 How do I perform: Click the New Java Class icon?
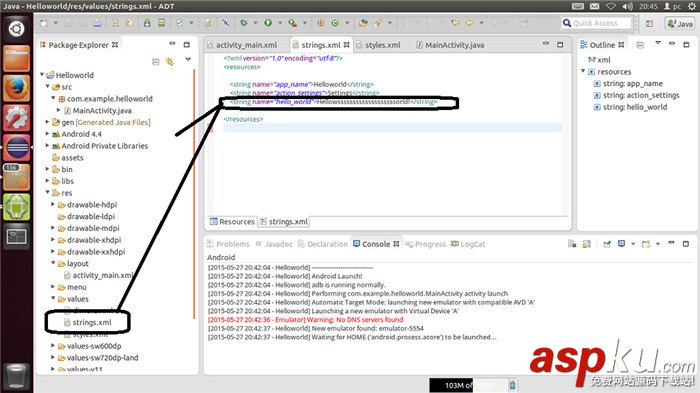point(335,23)
